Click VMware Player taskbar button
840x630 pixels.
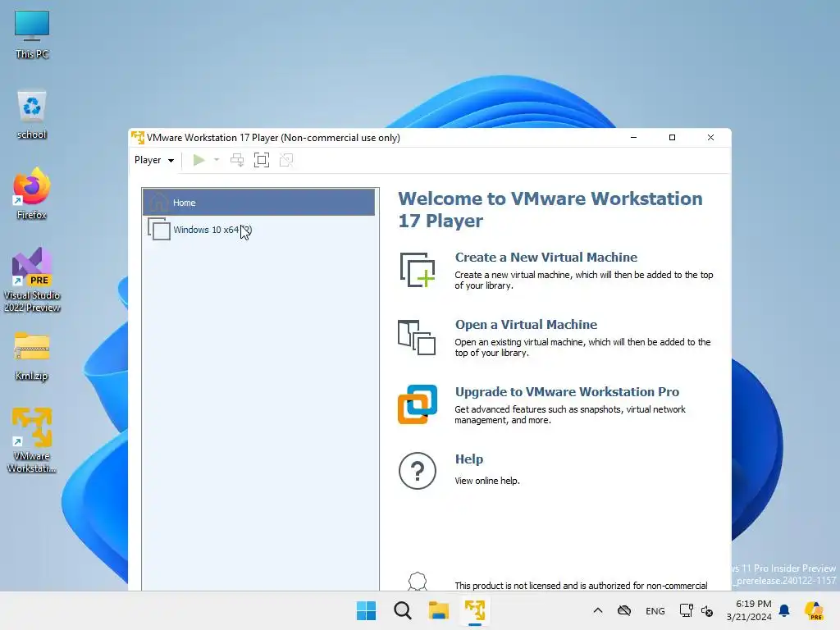click(475, 610)
